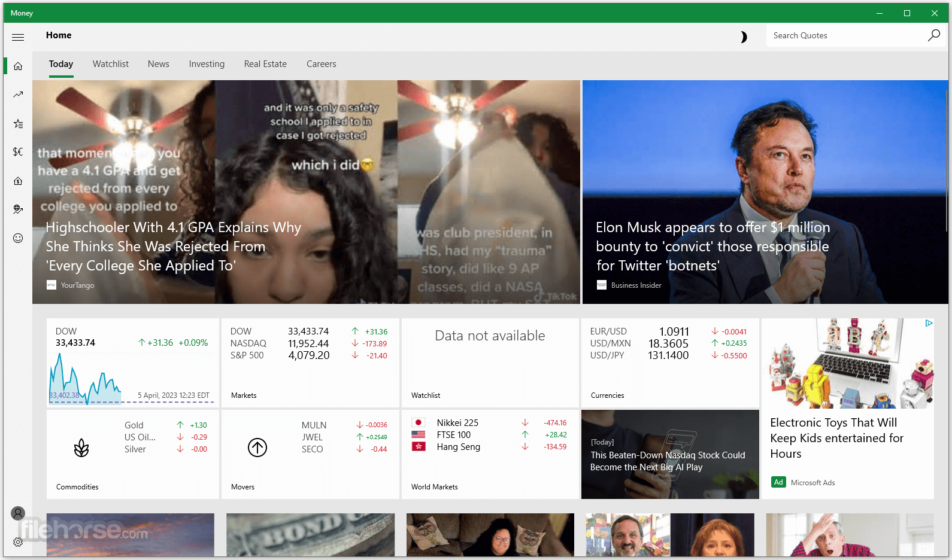Click the YourTango source icon
Image resolution: width=952 pixels, height=560 pixels.
[51, 285]
